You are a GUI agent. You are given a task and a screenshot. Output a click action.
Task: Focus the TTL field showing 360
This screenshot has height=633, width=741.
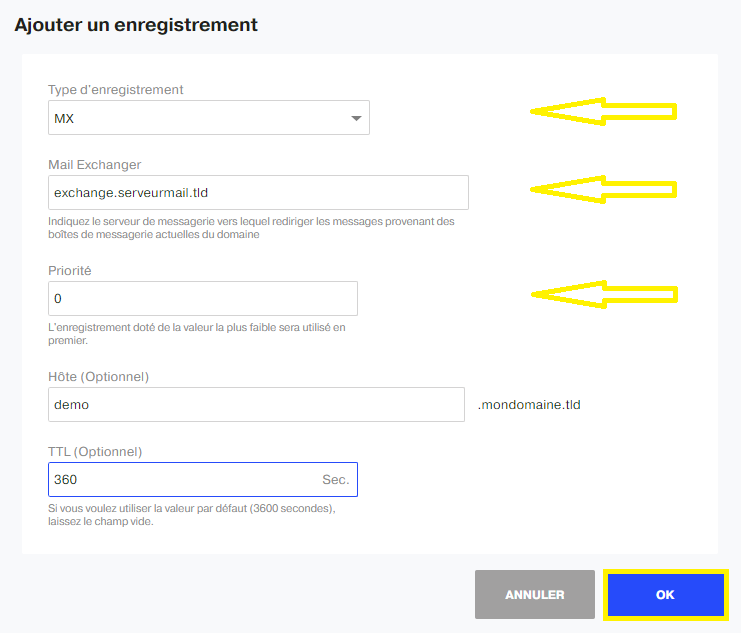203,479
